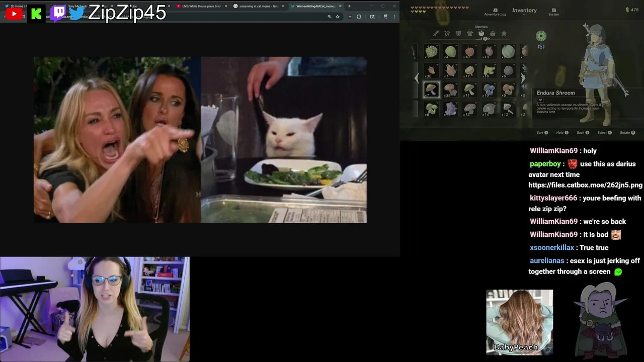Select the grey truffle x6 item
644x362 pixels.
[508, 70]
